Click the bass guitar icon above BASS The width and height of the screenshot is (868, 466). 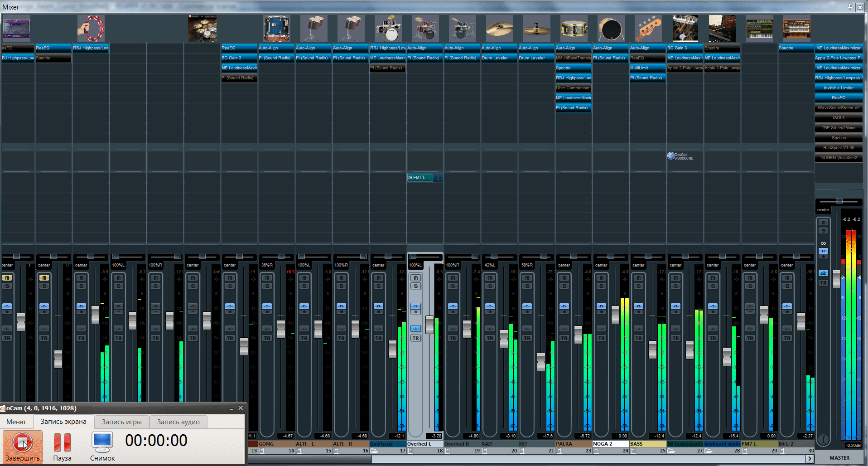click(648, 28)
